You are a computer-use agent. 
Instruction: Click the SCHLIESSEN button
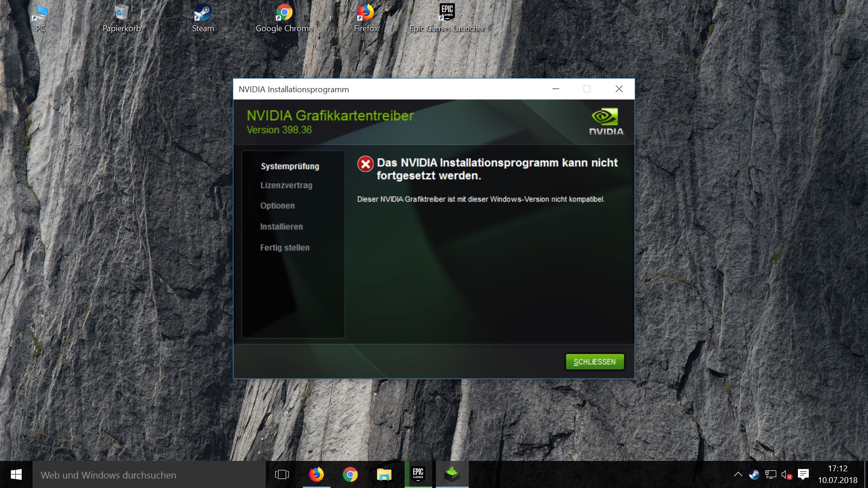[x=594, y=361]
